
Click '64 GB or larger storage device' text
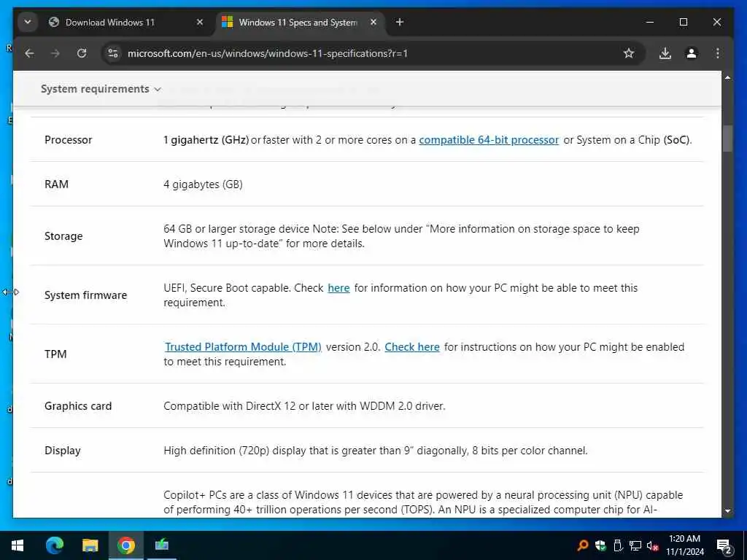[236, 229]
